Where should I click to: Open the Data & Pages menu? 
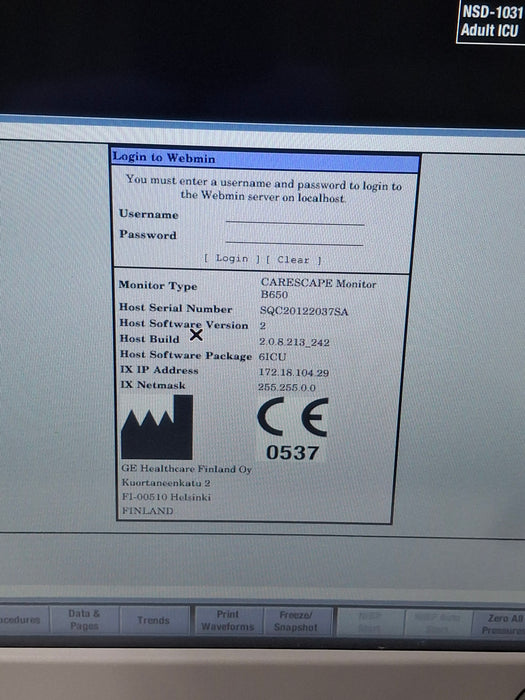[84, 620]
